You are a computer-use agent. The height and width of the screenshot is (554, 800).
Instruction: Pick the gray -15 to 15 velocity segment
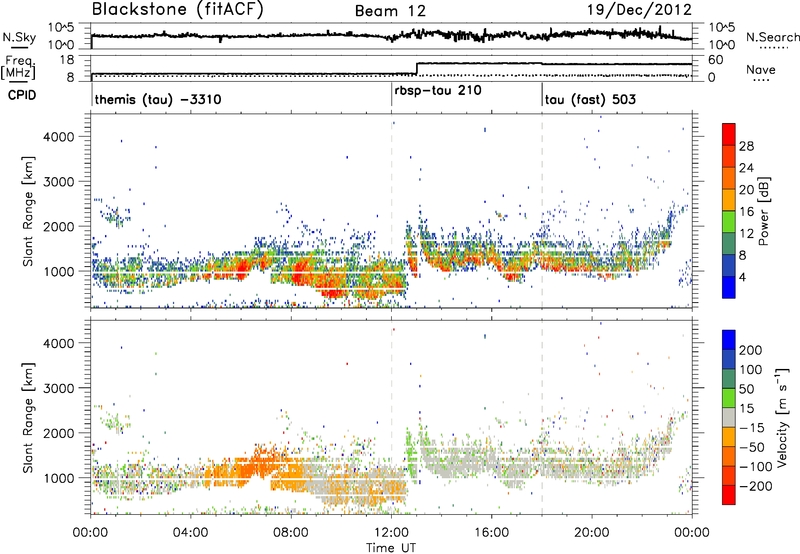tap(729, 418)
